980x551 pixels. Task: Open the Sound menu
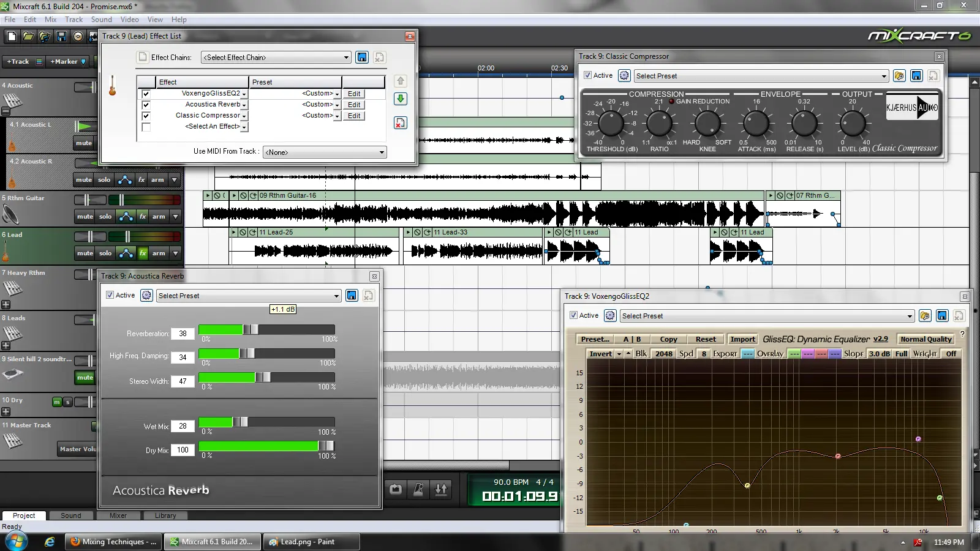(102, 20)
